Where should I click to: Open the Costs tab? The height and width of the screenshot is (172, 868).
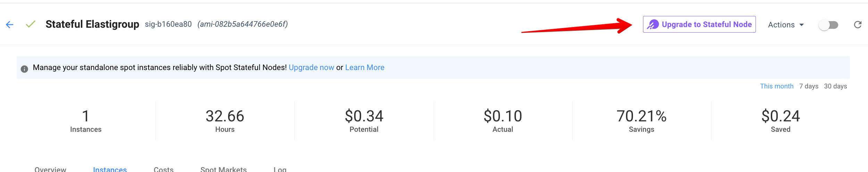pyautogui.click(x=164, y=169)
